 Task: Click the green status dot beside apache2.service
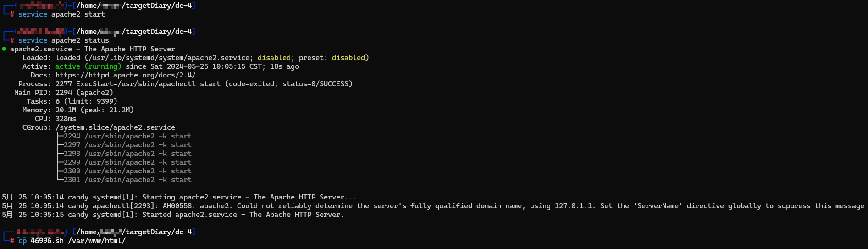coord(4,49)
